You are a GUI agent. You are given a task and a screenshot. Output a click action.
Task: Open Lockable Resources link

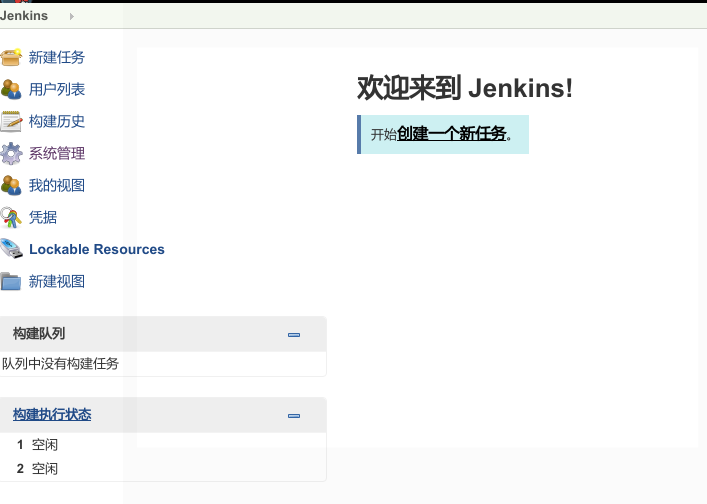pos(97,249)
